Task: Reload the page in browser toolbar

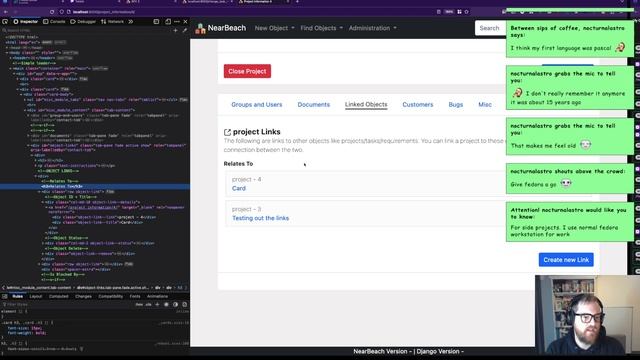Action: coord(52,12)
